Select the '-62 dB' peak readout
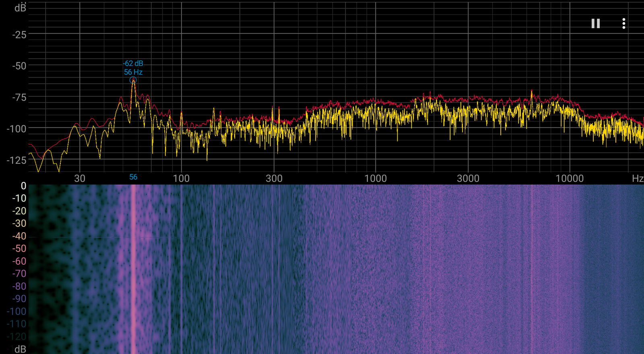Screen dimensions: 644x354 133,64
